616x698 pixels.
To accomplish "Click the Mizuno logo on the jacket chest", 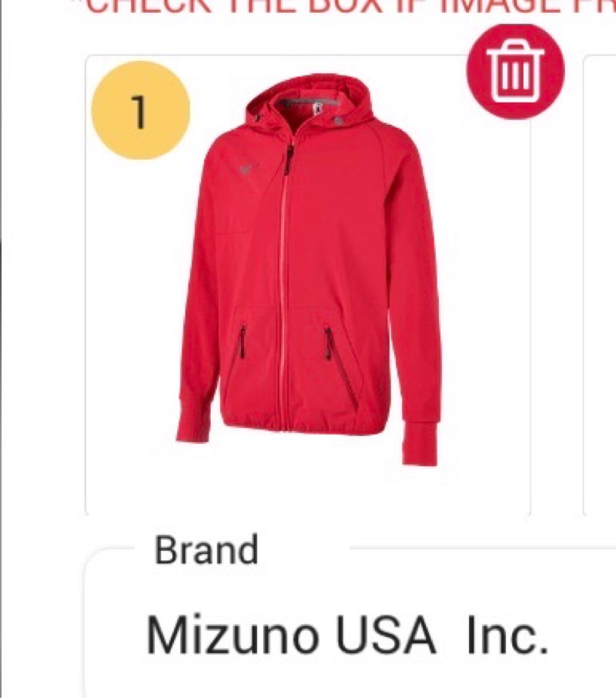I will tap(246, 169).
